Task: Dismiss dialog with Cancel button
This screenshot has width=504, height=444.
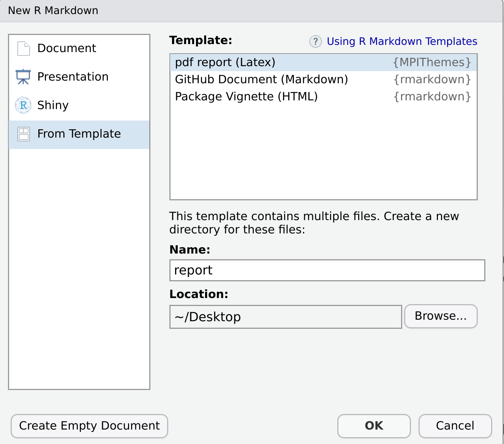Action: point(455,426)
